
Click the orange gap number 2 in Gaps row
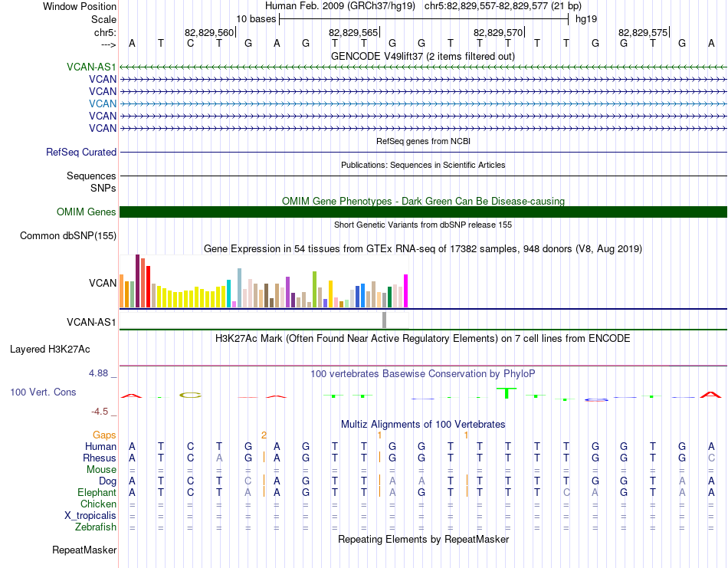[264, 435]
